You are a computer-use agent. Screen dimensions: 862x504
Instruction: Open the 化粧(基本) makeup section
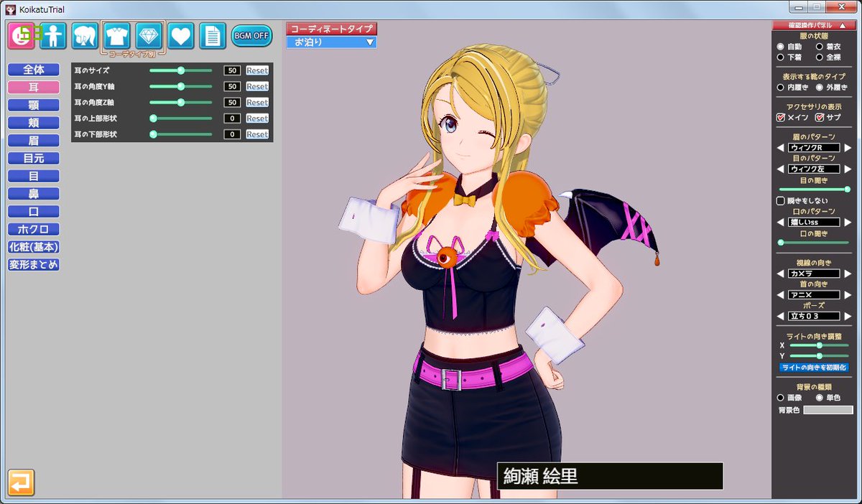(34, 247)
